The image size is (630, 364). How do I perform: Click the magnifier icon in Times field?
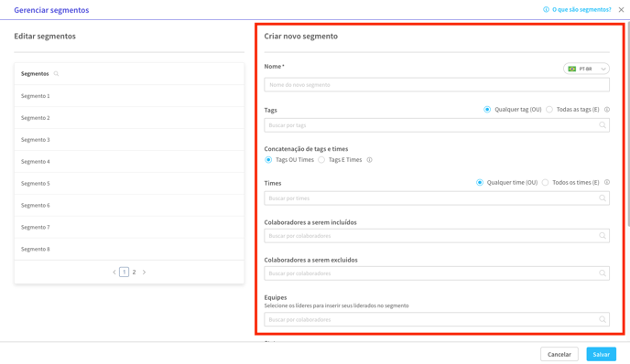[x=603, y=198]
